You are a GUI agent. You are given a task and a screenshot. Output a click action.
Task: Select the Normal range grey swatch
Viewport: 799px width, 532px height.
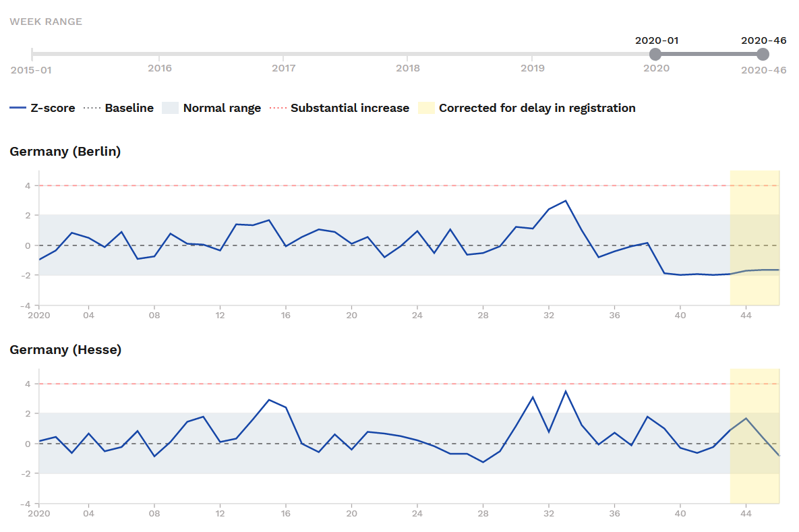[171, 108]
